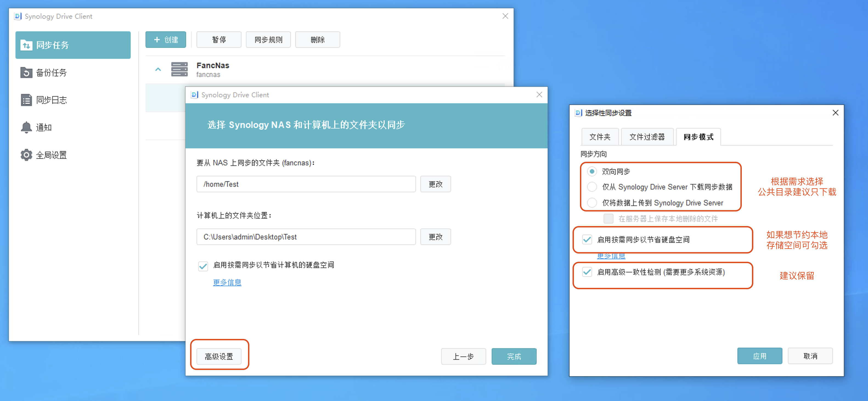Toggle 启用按需同步以节省硬盘空间 checkbox
The image size is (868, 401).
[x=587, y=240]
